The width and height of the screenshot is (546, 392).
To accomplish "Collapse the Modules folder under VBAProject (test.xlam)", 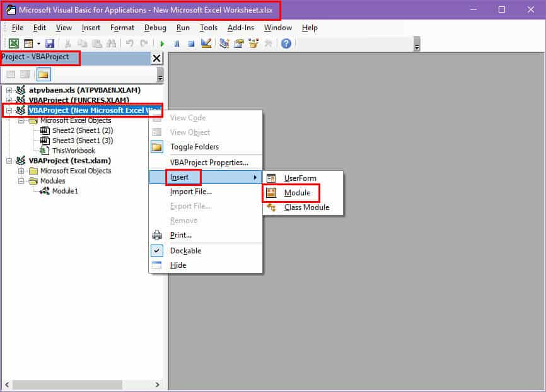I will tap(21, 181).
